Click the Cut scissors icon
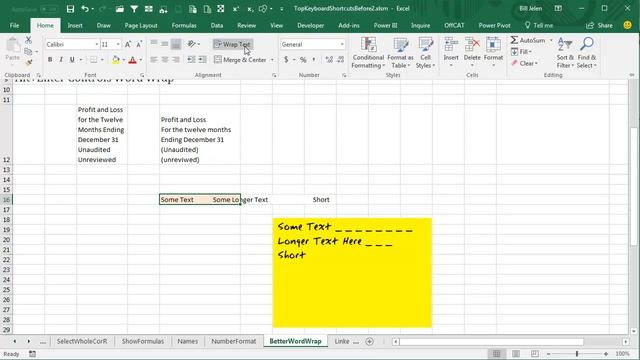 pos(28,40)
